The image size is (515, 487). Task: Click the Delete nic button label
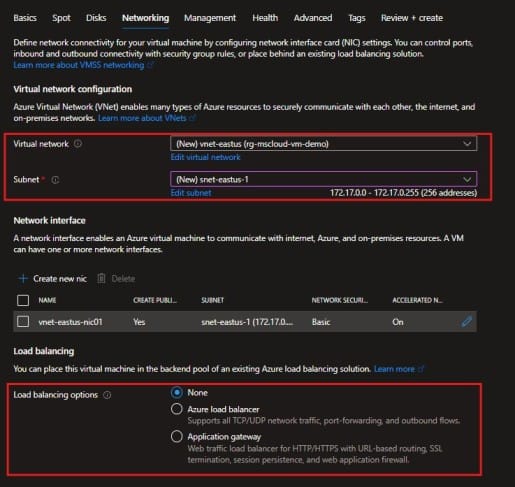[123, 279]
